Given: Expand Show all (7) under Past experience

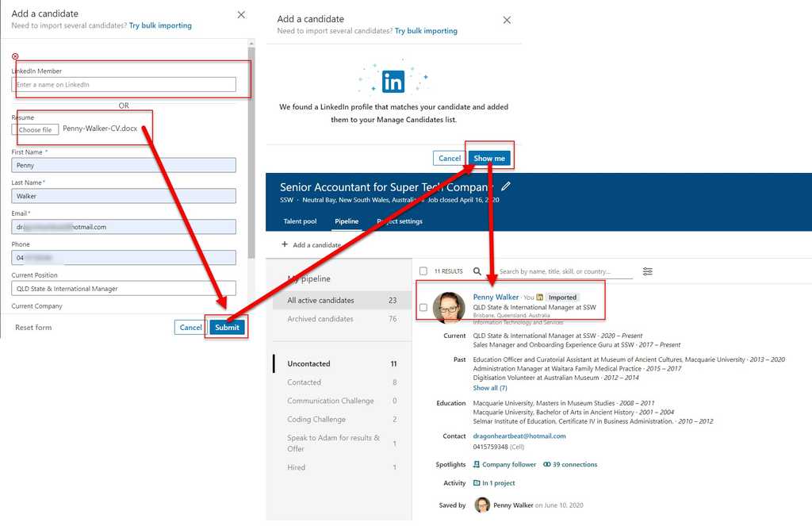Looking at the screenshot, I should [x=492, y=387].
